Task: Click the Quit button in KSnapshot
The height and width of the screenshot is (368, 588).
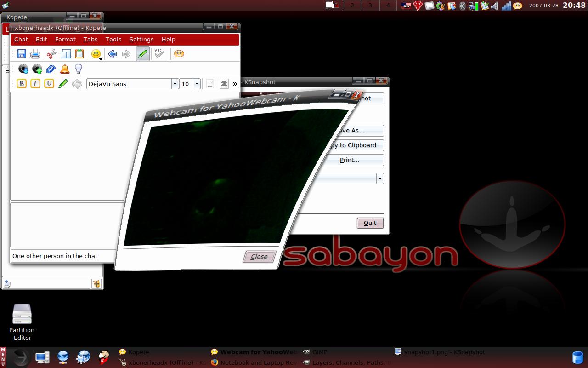Action: [370, 223]
